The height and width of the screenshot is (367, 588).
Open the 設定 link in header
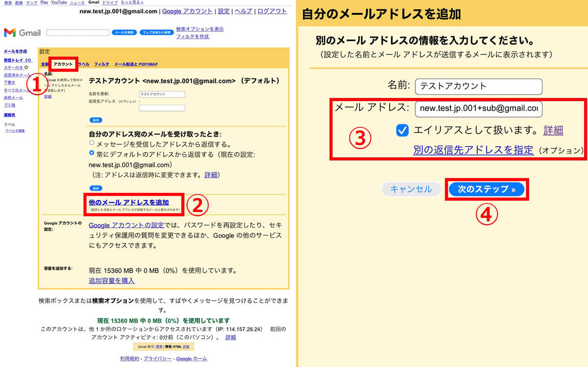(x=223, y=11)
